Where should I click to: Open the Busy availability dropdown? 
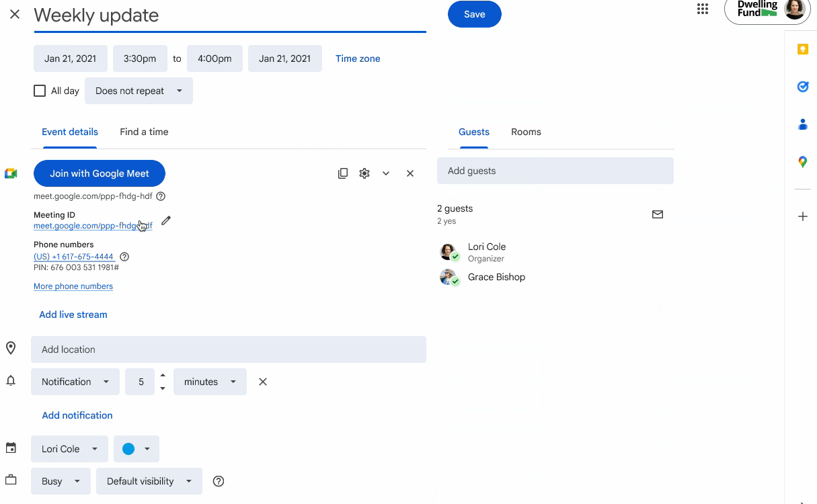[61, 481]
